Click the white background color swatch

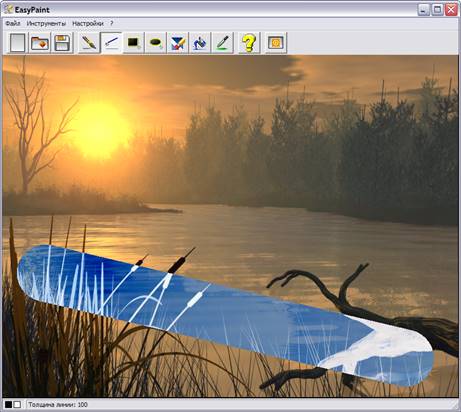17,405
